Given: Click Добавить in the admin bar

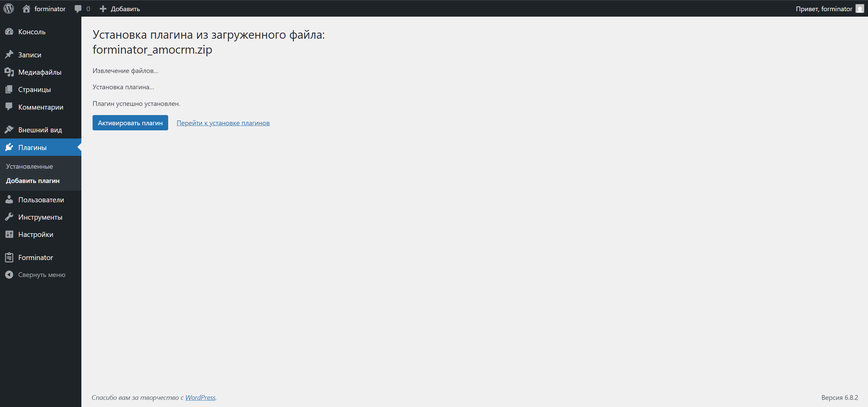Looking at the screenshot, I should pyautogui.click(x=125, y=9).
